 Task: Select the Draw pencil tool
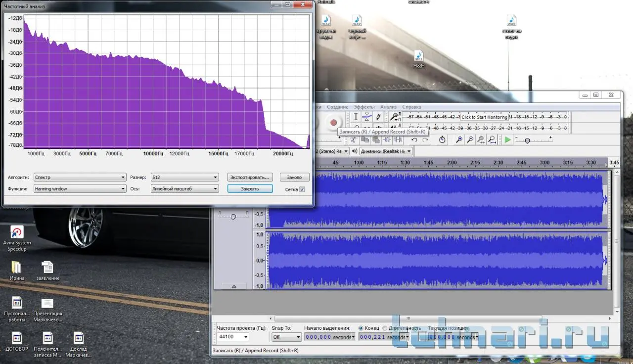(x=378, y=117)
